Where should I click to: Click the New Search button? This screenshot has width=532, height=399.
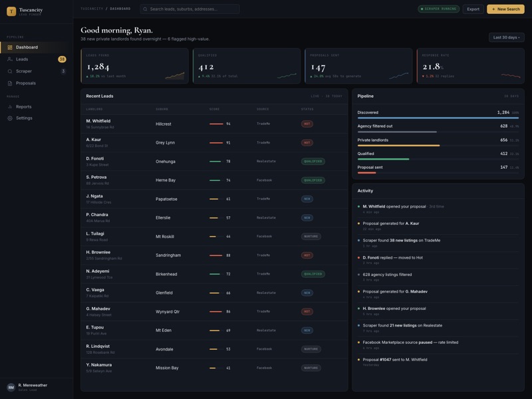[505, 9]
